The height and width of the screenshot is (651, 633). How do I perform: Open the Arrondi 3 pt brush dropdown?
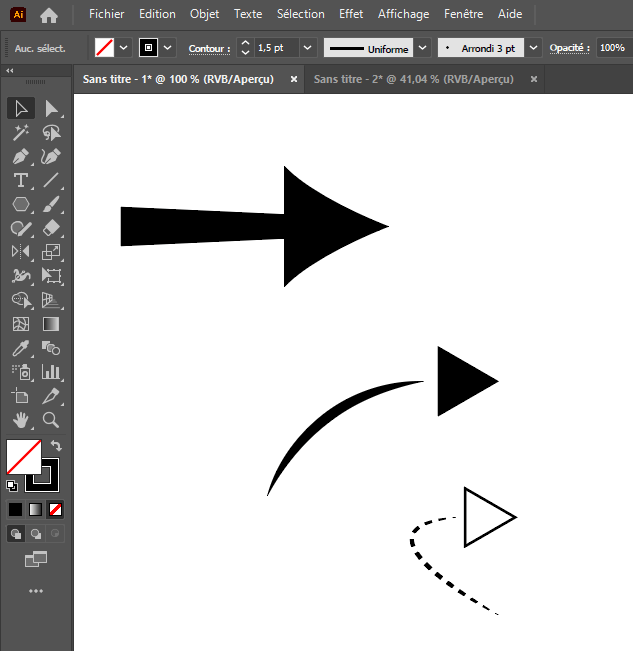[533, 48]
